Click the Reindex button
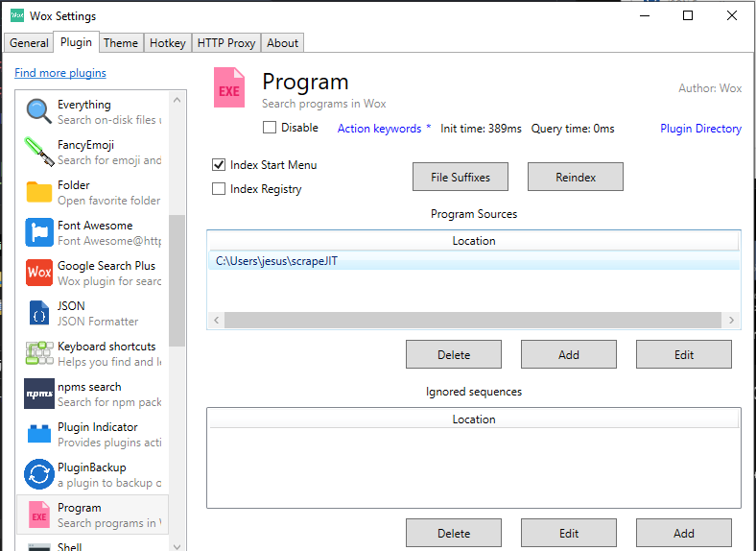This screenshot has height=551, width=756. [576, 177]
